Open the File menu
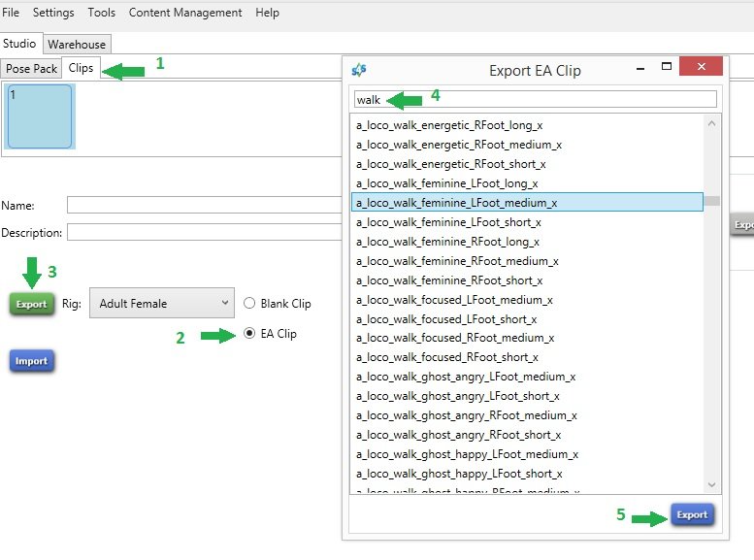Screen dimensions: 754x560 [x=11, y=13]
